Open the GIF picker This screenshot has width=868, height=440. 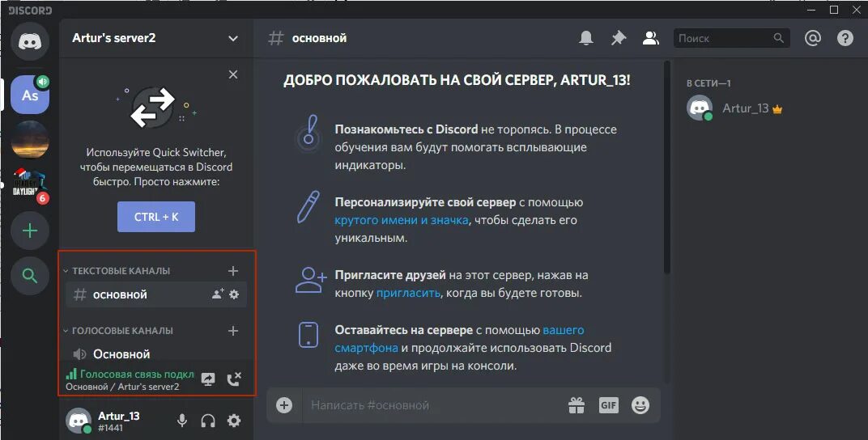point(608,406)
